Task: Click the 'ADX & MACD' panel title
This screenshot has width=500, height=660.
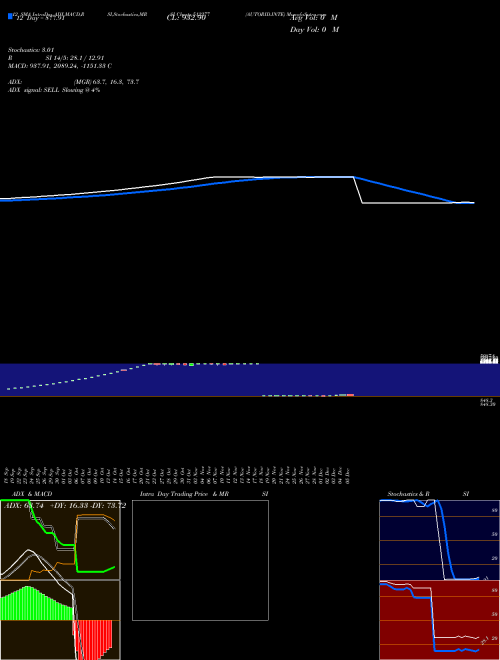Action: point(32,494)
